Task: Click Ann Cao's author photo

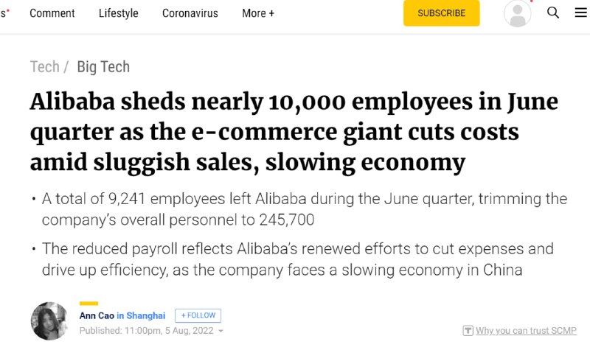Action: 49,321
